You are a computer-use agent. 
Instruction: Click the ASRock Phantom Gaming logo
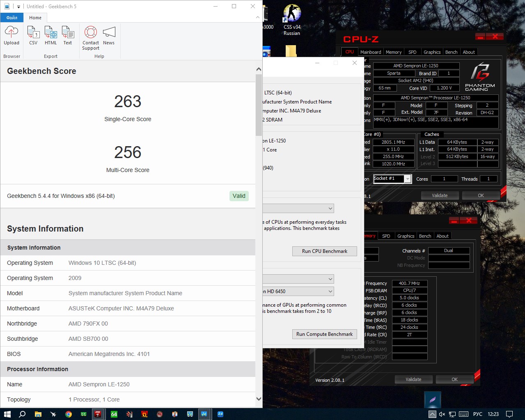click(480, 77)
